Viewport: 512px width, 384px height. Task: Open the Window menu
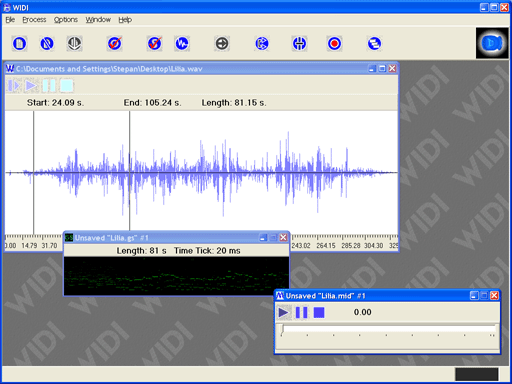tap(98, 20)
